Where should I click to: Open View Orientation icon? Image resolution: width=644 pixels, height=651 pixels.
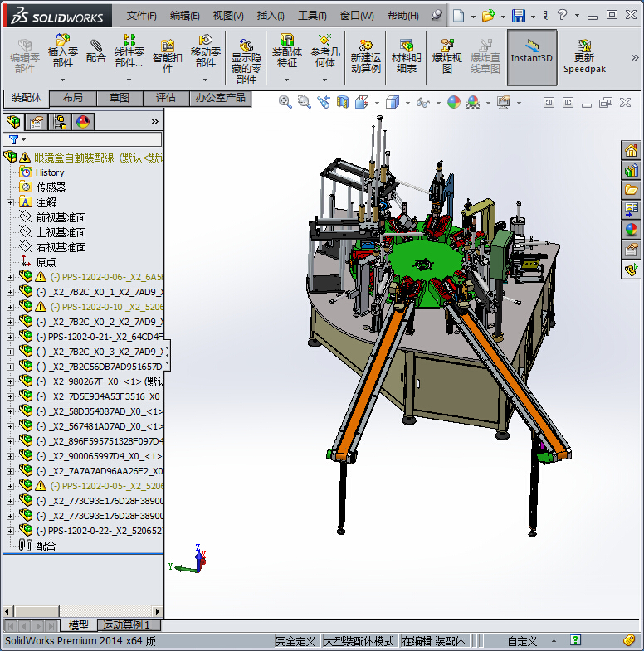[x=362, y=102]
